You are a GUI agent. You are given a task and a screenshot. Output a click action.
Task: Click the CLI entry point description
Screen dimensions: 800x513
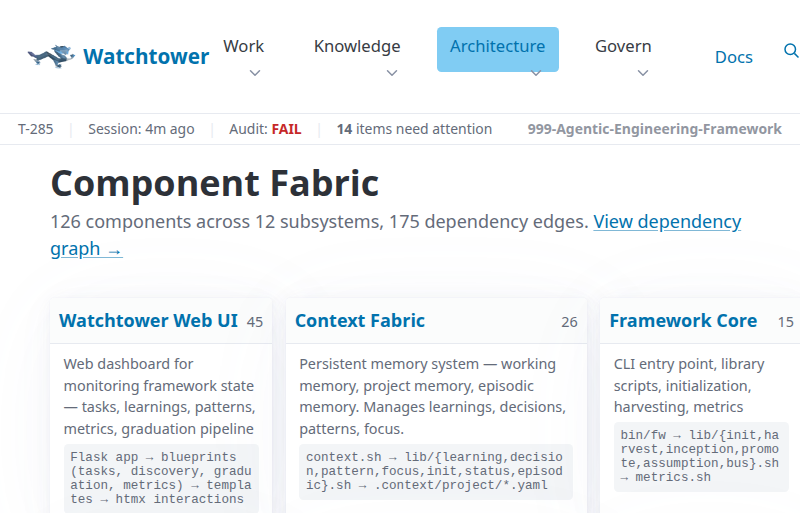coord(689,385)
